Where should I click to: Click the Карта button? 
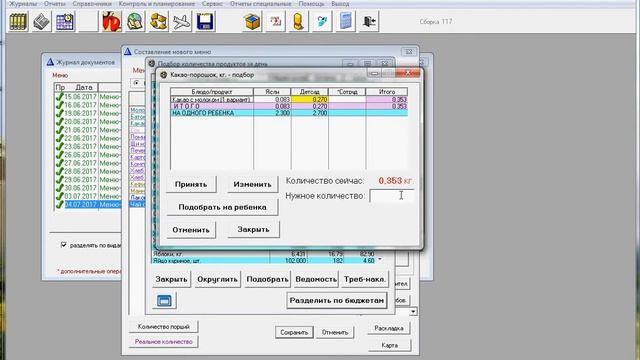coord(389,345)
